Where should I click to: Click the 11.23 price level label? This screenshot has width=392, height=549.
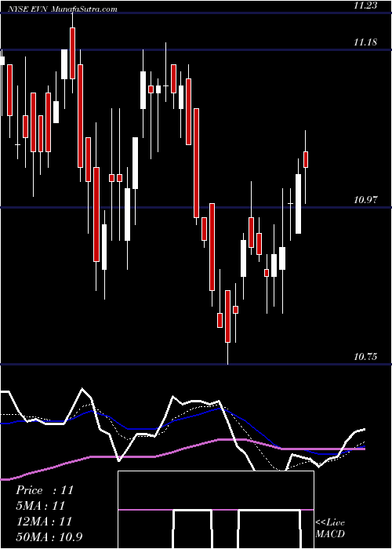pyautogui.click(x=365, y=5)
